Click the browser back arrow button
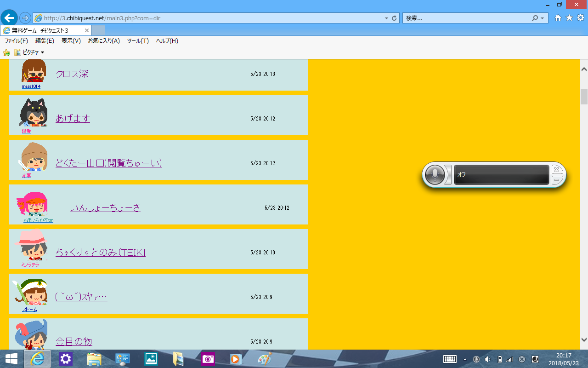588x368 pixels. pos(9,18)
